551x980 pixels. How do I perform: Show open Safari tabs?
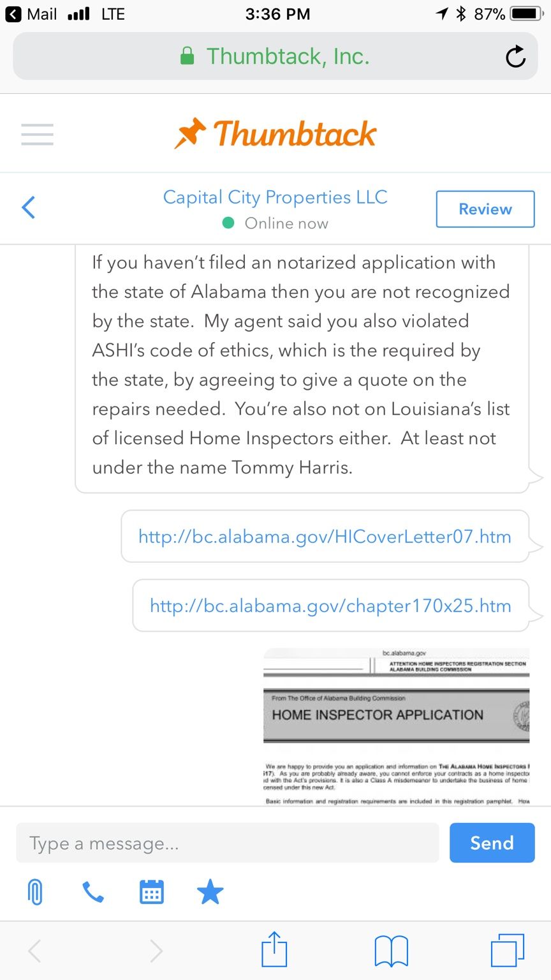(x=507, y=951)
